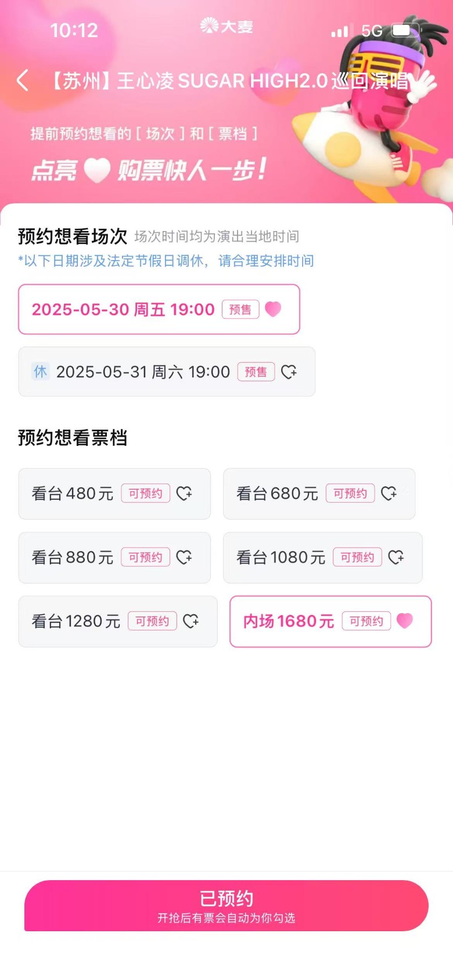Tap heart icon on 看台680元 tier
This screenshot has height=980, width=453.
pyautogui.click(x=389, y=493)
